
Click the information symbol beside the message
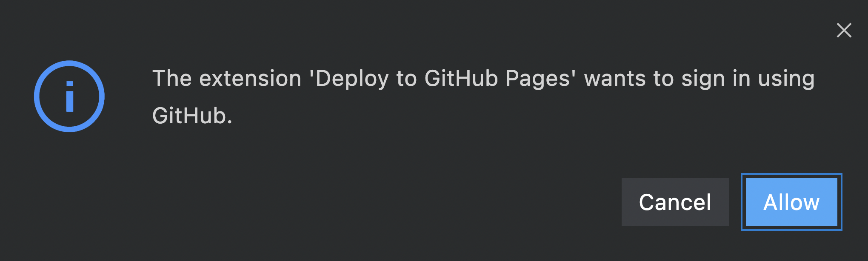point(69,96)
